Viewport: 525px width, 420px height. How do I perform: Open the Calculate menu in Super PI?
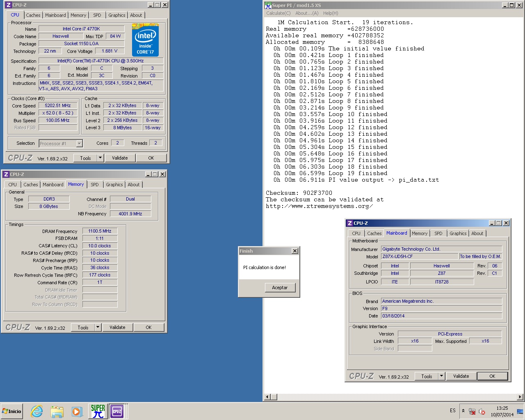278,13
